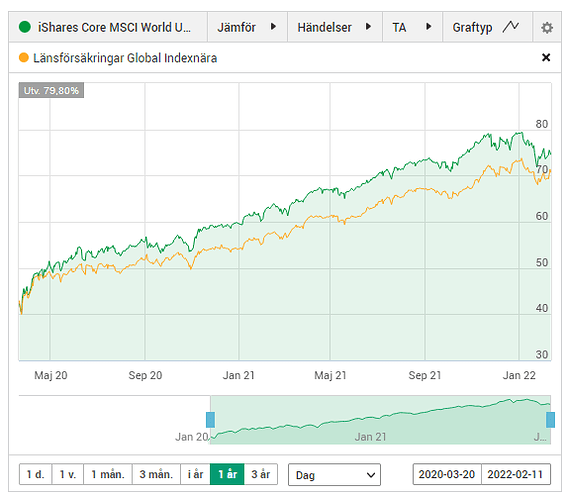Click the Maj 21 axis label
Image resolution: width=567 pixels, height=500 pixels.
tap(330, 375)
